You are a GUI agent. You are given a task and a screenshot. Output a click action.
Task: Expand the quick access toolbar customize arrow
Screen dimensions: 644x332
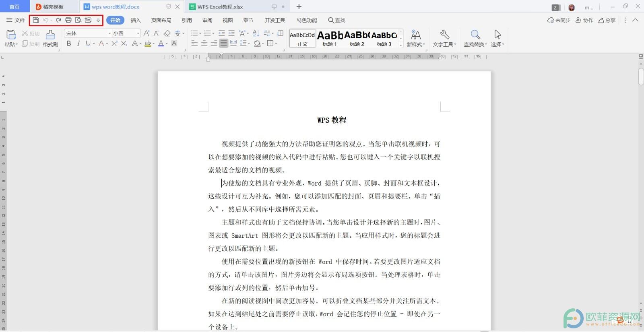[98, 20]
